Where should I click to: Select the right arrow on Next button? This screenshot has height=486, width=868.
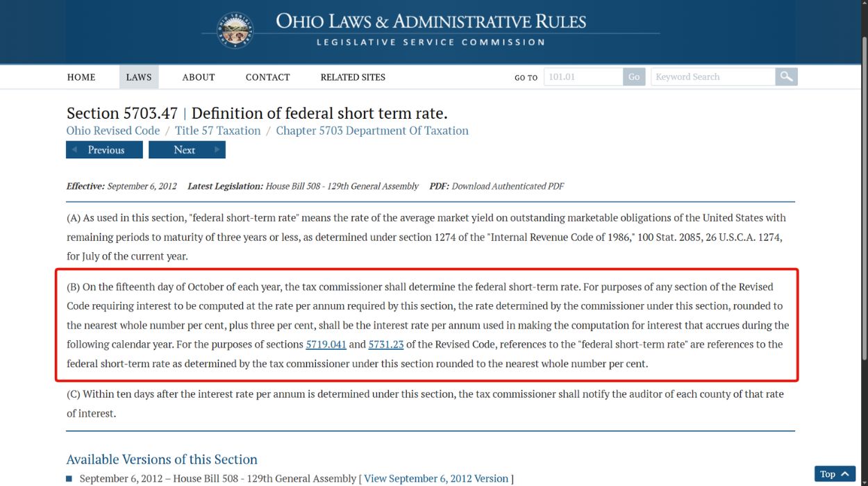[217, 149]
